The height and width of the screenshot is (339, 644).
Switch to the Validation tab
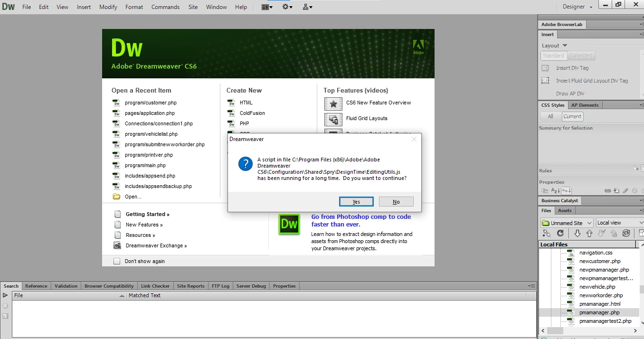[66, 286]
